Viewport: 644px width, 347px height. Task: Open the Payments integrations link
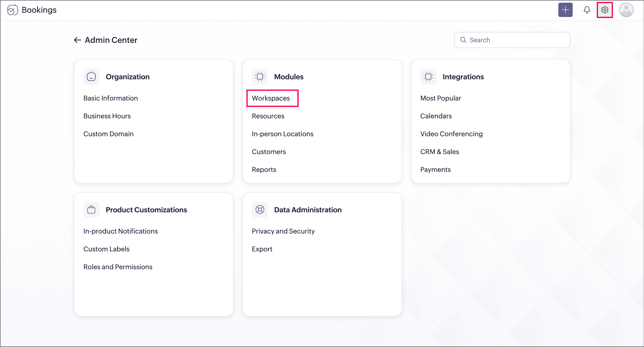435,170
